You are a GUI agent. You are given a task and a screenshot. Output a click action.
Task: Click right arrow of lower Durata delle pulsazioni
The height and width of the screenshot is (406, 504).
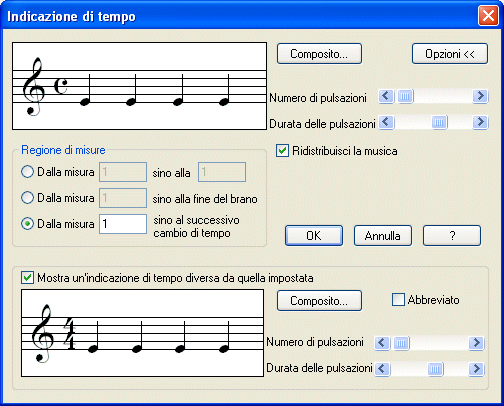click(476, 369)
